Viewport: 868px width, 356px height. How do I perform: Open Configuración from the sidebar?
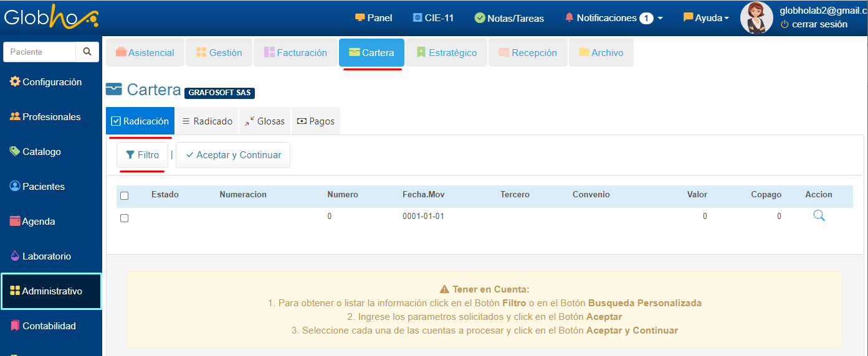click(x=51, y=82)
